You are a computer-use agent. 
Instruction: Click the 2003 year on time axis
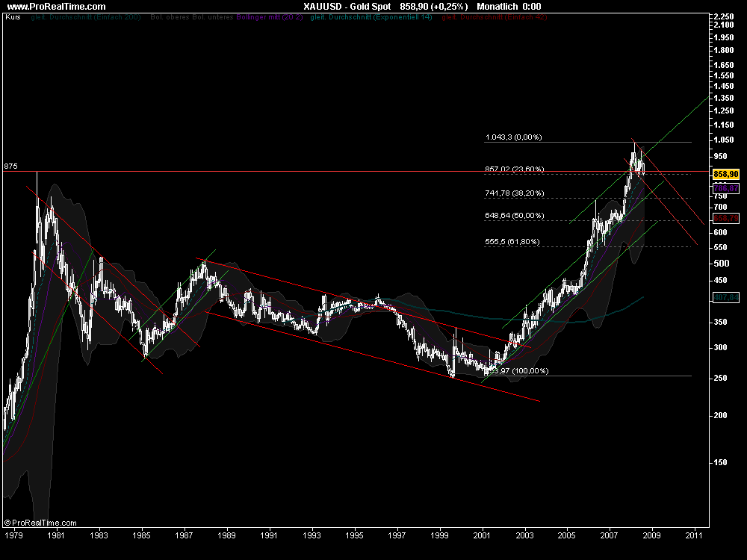524,535
